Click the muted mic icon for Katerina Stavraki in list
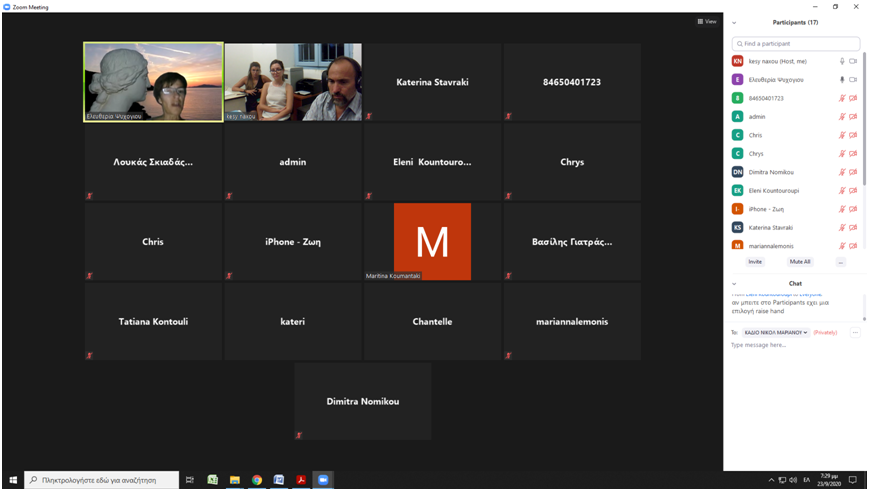 pos(842,227)
